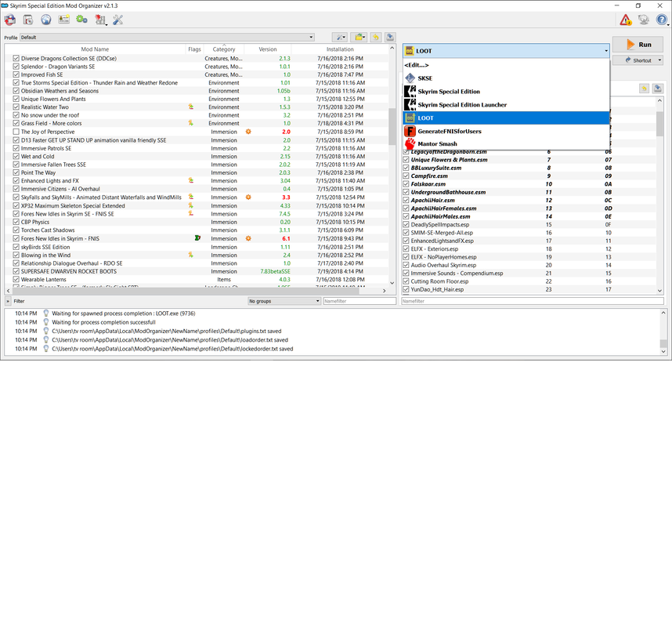Open the Help question mark icon
This screenshot has width=672, height=627.
tap(662, 20)
